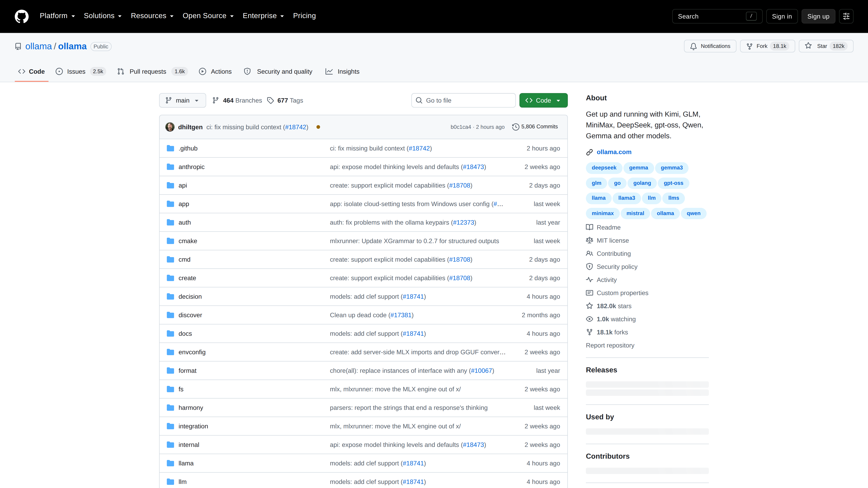Switch to the Insights tab
Screen dimensions: 868x488
(x=342, y=71)
